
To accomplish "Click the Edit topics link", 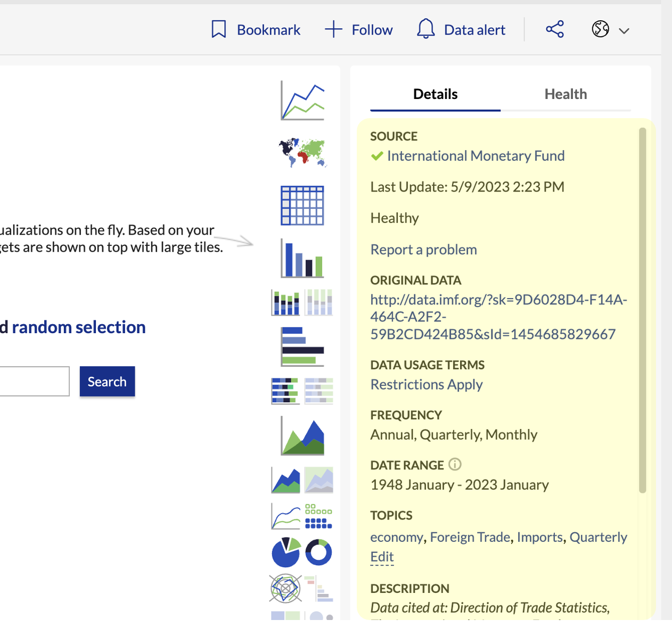I will (382, 557).
